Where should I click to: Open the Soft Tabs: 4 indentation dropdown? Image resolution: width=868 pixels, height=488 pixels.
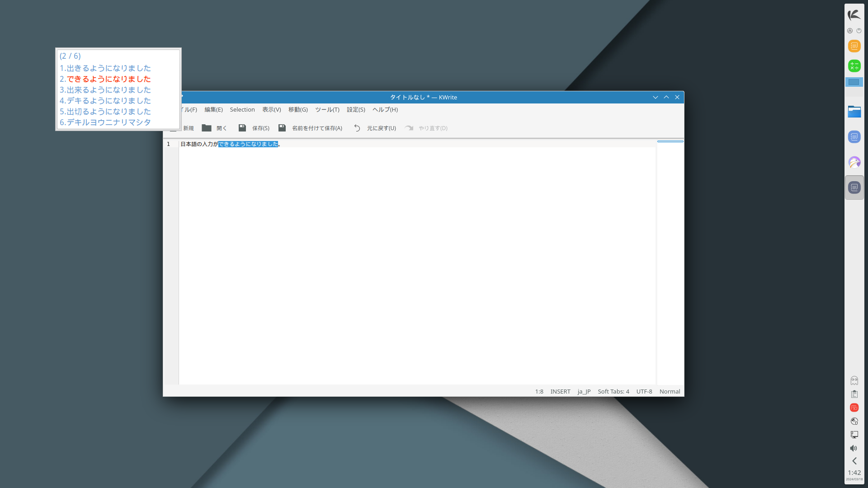(613, 391)
